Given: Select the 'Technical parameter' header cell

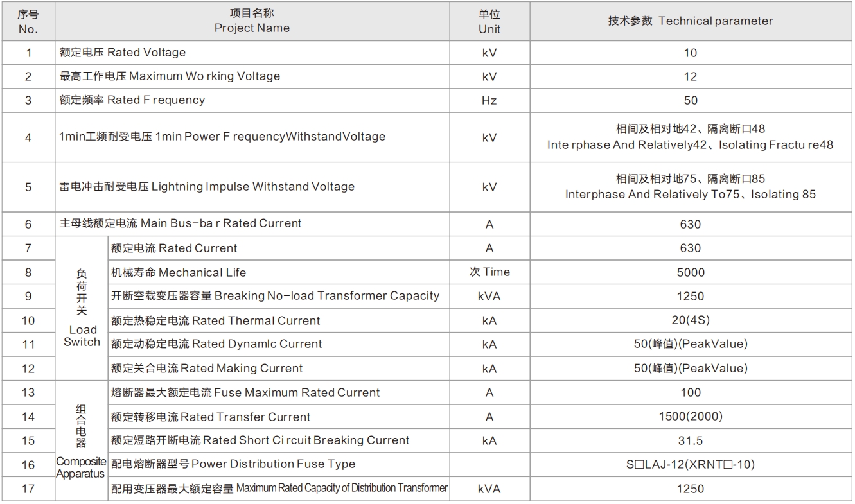Looking at the screenshot, I should point(690,21).
